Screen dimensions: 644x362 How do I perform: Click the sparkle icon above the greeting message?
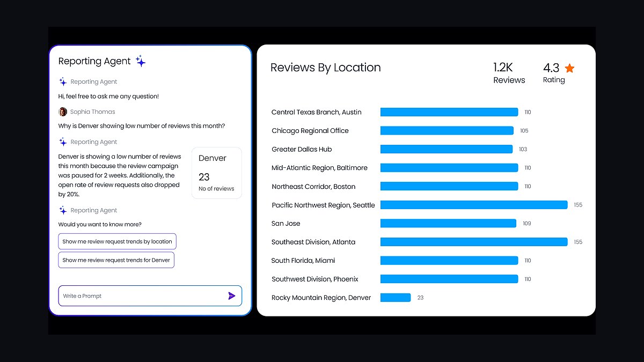click(x=63, y=82)
